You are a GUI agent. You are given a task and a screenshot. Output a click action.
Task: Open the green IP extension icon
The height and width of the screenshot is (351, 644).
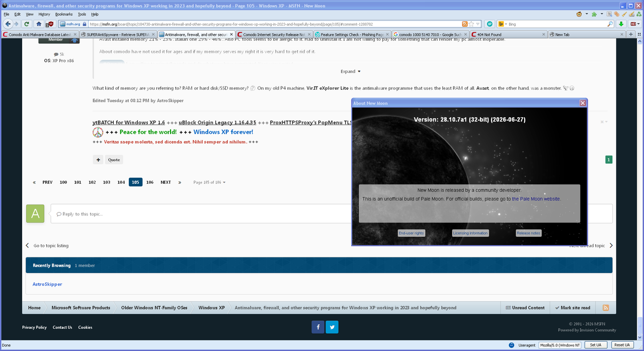point(490,24)
